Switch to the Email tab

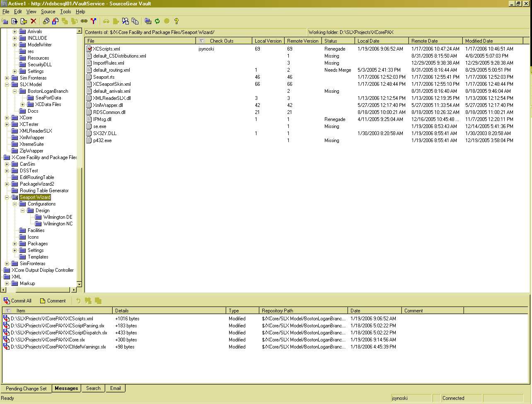[x=116, y=388]
